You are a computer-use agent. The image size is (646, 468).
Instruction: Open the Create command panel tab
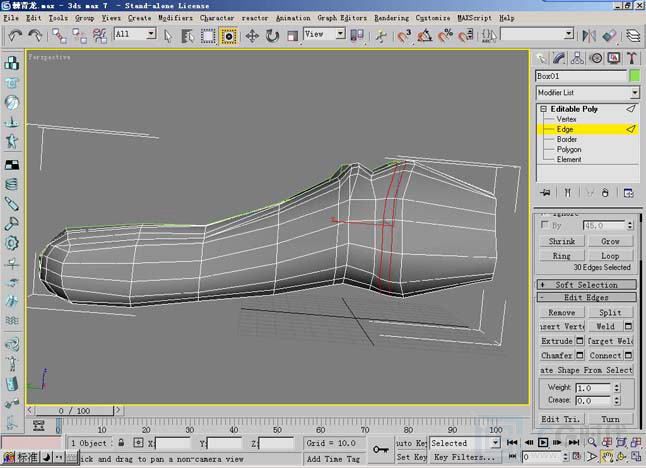(541, 58)
